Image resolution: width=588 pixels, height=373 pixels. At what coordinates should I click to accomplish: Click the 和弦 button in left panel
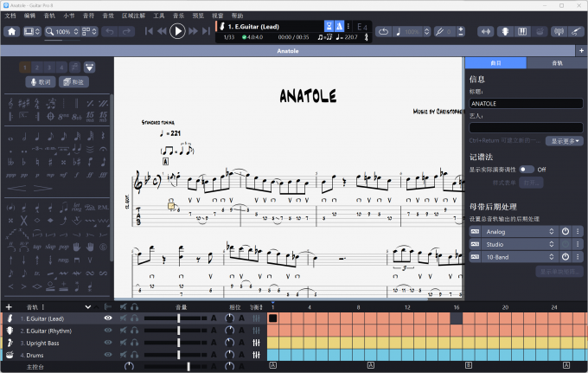73,81
